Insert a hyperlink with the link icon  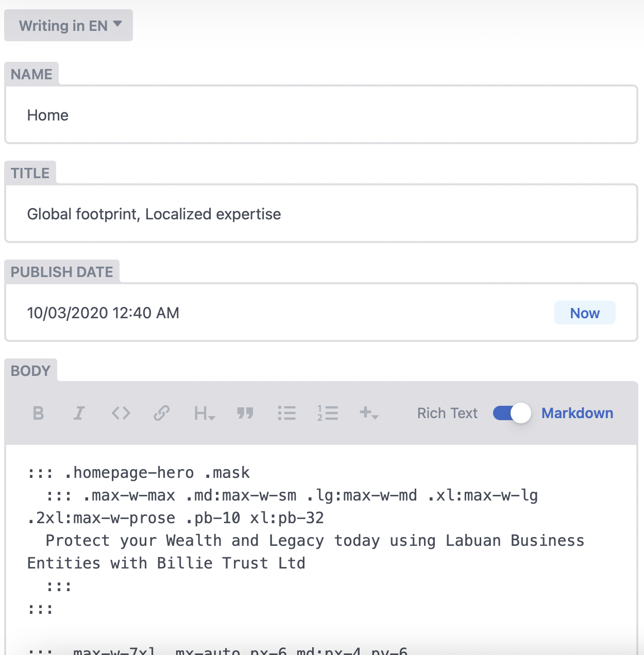162,413
